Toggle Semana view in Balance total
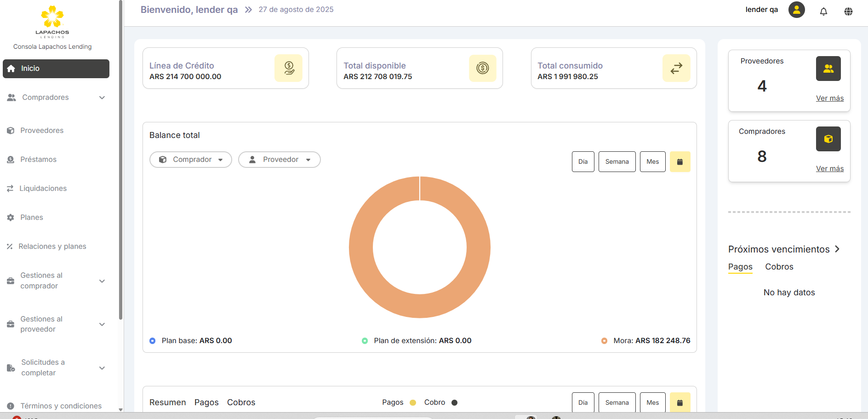Screen dimensions: 868x419 click(x=617, y=162)
